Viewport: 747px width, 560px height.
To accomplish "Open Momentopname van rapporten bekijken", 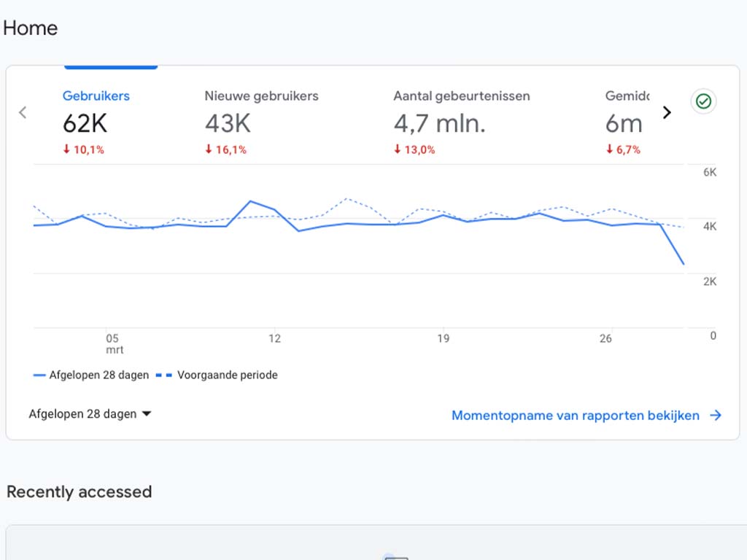I will [x=576, y=416].
